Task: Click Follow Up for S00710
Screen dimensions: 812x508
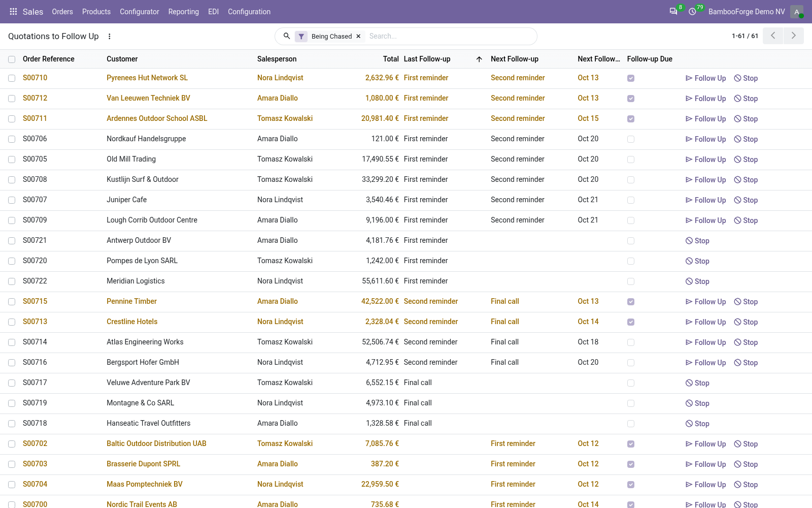Action: click(x=705, y=78)
